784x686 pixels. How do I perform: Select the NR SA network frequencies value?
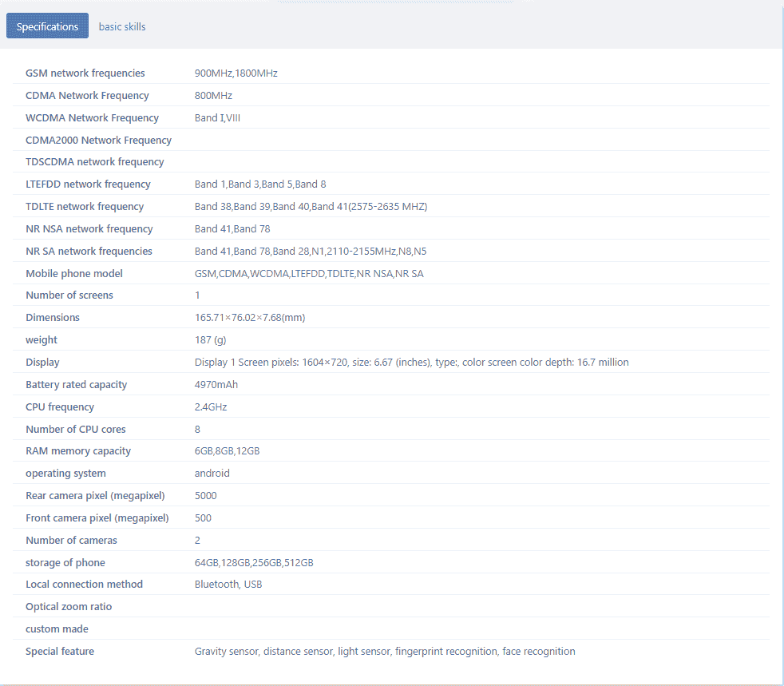tap(311, 251)
